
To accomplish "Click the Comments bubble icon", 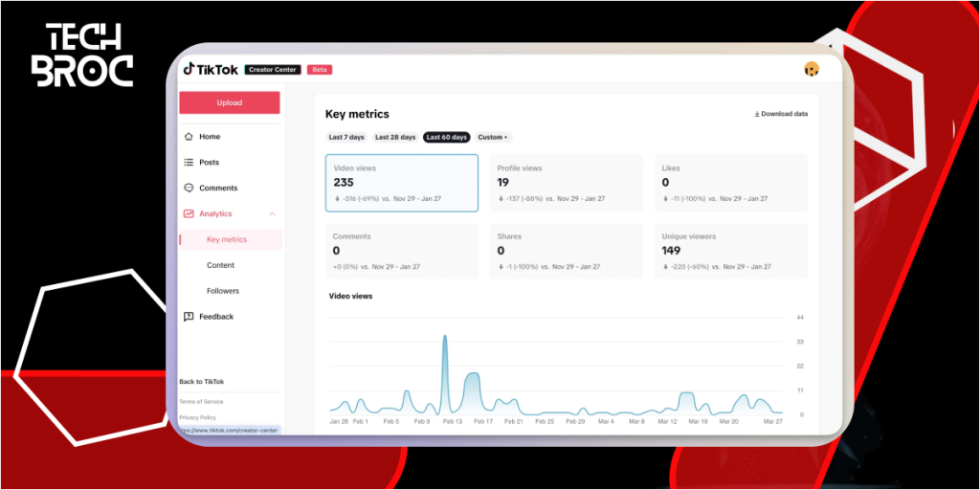I will point(189,188).
